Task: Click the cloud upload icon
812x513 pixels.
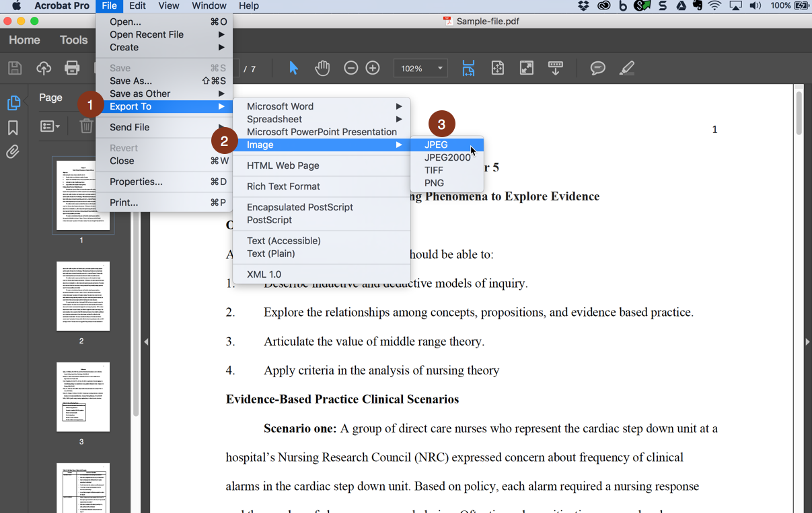Action: [x=44, y=68]
